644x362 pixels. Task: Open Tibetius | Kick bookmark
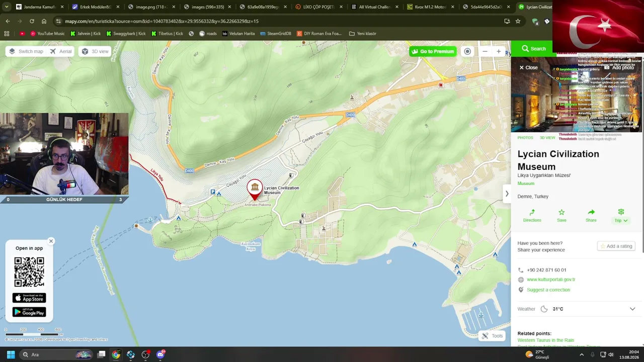click(167, 34)
